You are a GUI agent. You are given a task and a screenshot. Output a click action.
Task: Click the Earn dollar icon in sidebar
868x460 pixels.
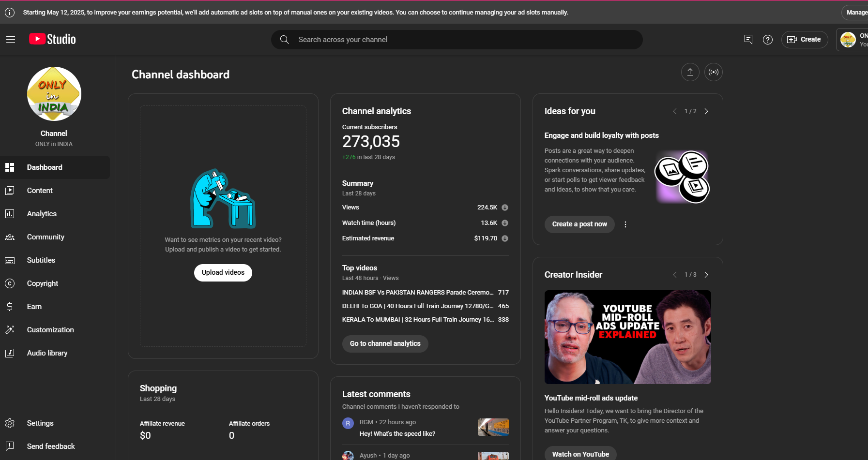10,307
